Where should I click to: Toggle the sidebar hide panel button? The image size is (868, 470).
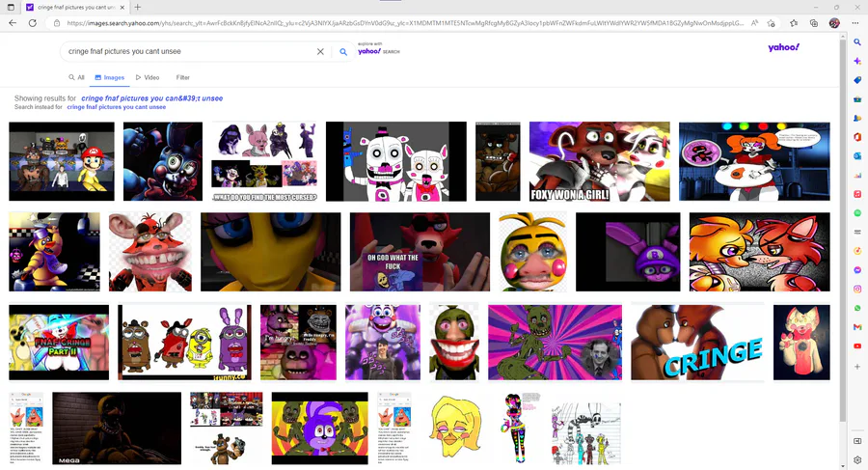coord(857,441)
